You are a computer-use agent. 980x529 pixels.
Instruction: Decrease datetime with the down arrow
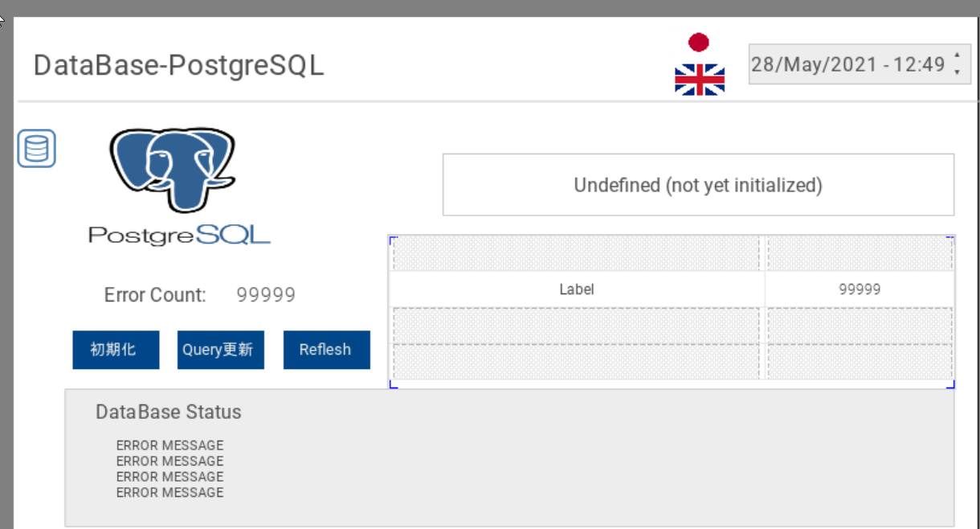click(x=957, y=72)
